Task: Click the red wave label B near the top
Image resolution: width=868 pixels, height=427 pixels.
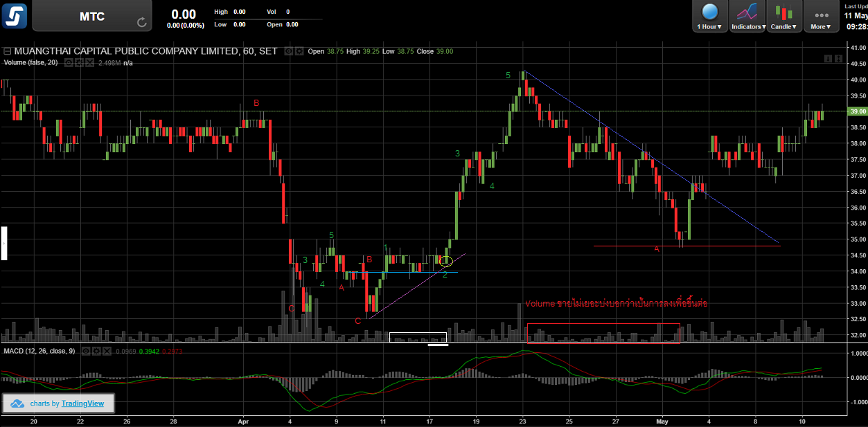Action: point(256,102)
